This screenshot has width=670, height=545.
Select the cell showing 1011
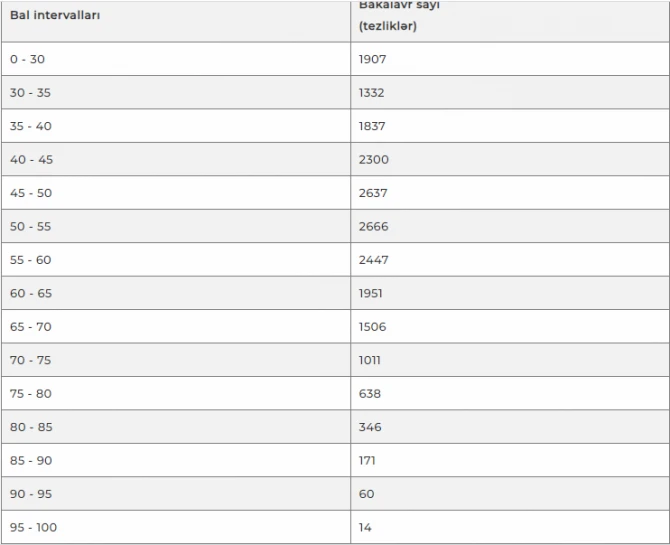[x=510, y=360]
